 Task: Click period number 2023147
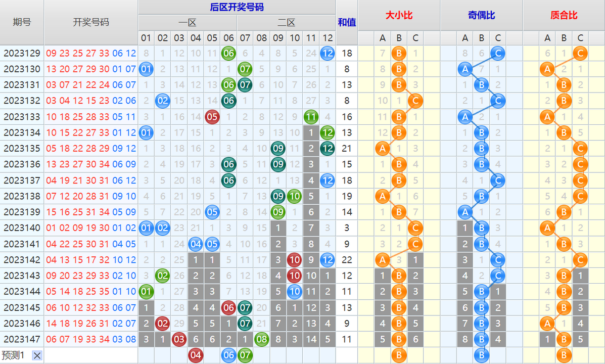point(22,339)
